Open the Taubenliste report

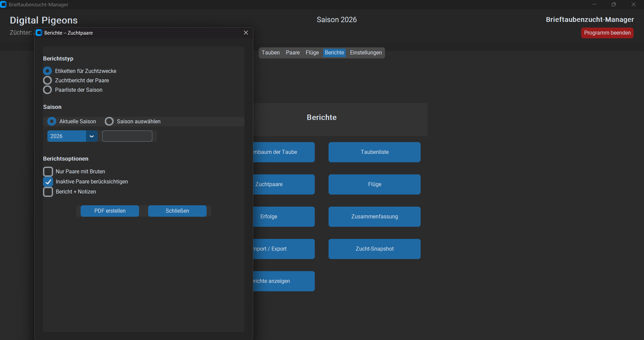point(375,152)
